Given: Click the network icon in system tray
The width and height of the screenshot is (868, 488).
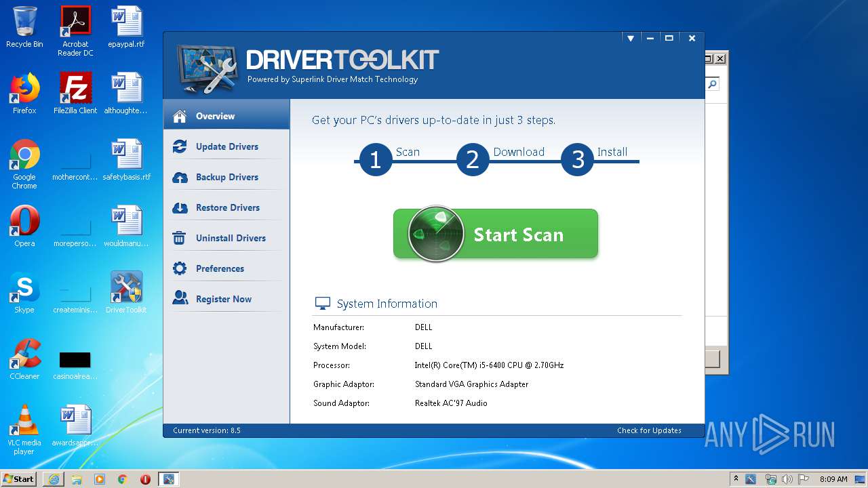Looking at the screenshot, I should click(770, 479).
